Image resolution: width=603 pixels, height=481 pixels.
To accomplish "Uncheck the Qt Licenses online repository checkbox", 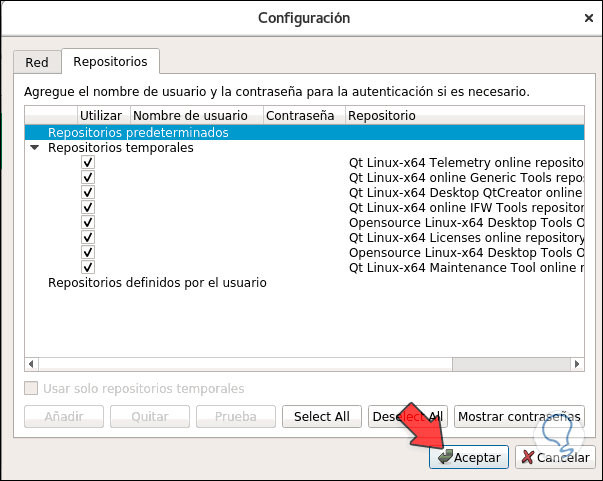I will (x=88, y=237).
